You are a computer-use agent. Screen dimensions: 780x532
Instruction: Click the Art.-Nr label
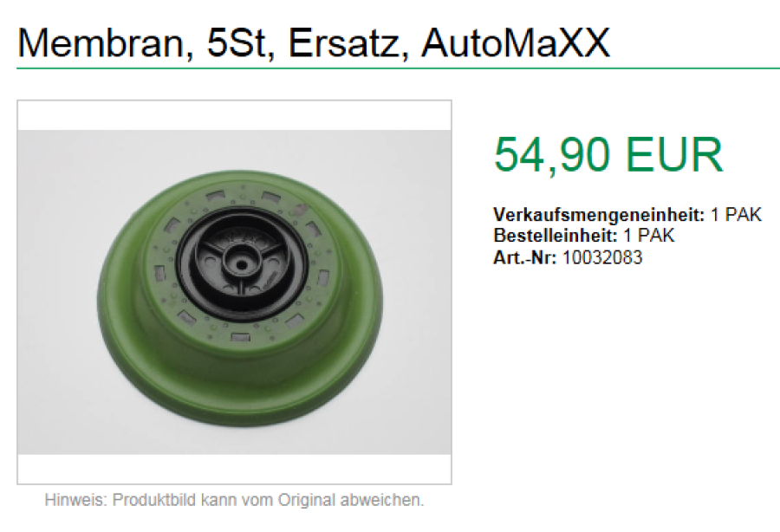525,257
